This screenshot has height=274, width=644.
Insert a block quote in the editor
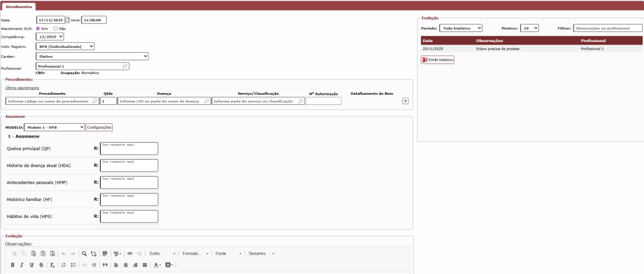(x=105, y=265)
